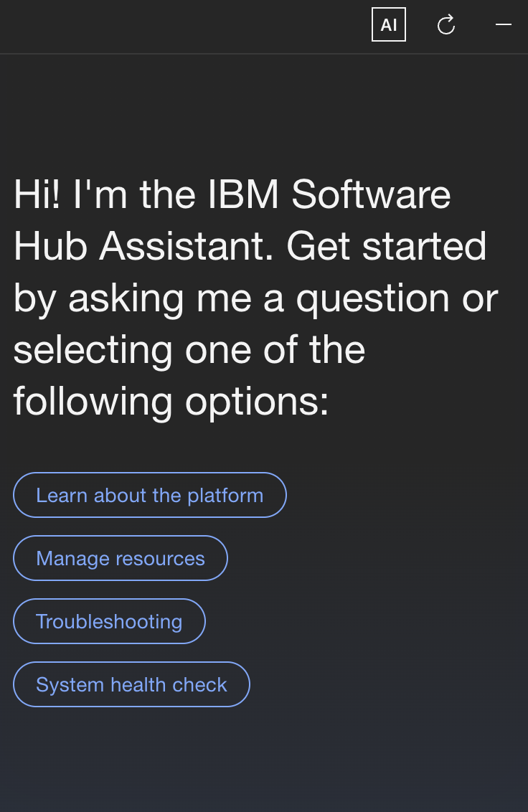The image size is (528, 812).
Task: Restart the conversation with the refresh icon
Action: [x=446, y=25]
